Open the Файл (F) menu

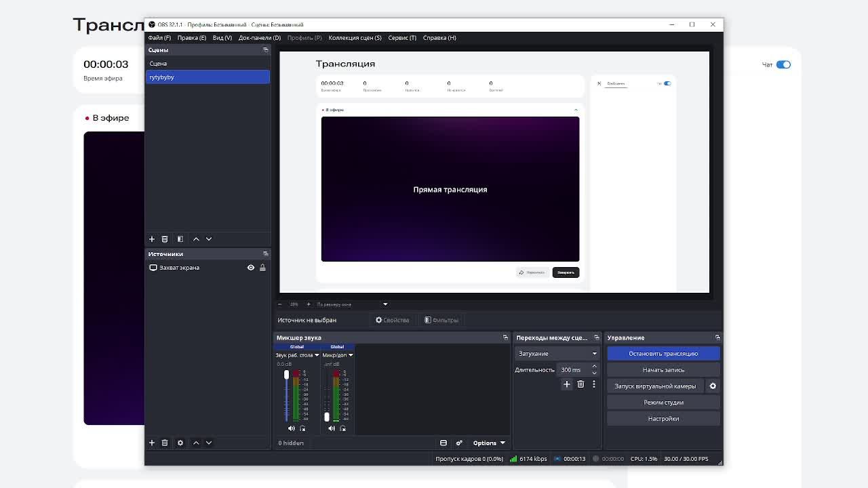coord(159,38)
